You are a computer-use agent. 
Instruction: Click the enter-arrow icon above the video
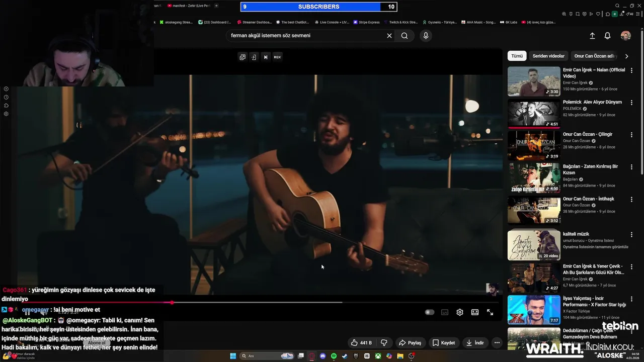pos(254,57)
